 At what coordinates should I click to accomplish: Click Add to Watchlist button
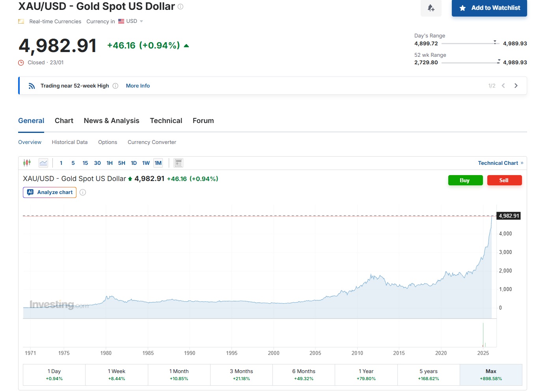489,8
